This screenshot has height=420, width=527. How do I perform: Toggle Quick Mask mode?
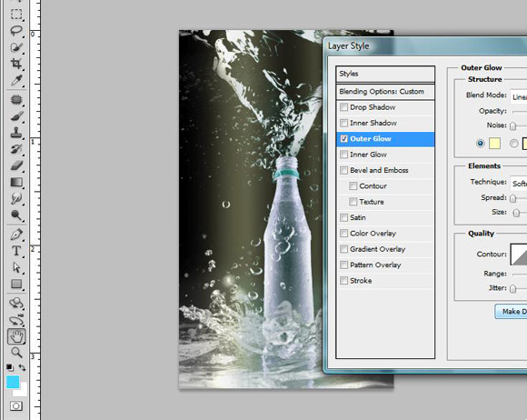tap(16, 405)
